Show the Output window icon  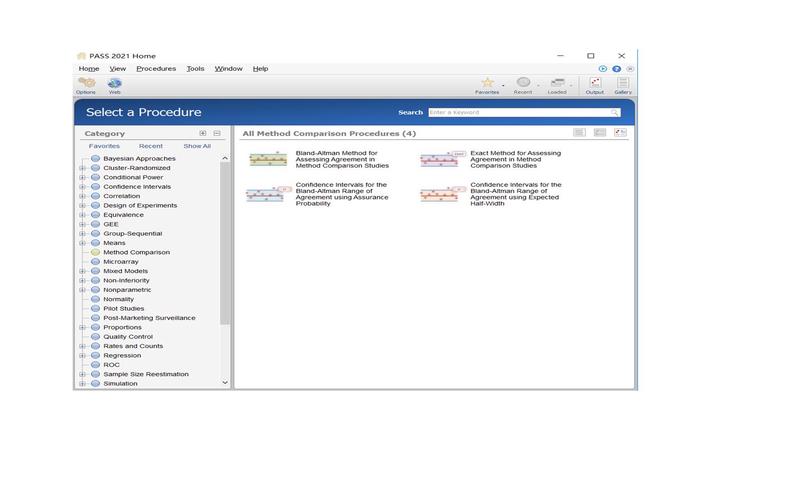click(x=595, y=83)
